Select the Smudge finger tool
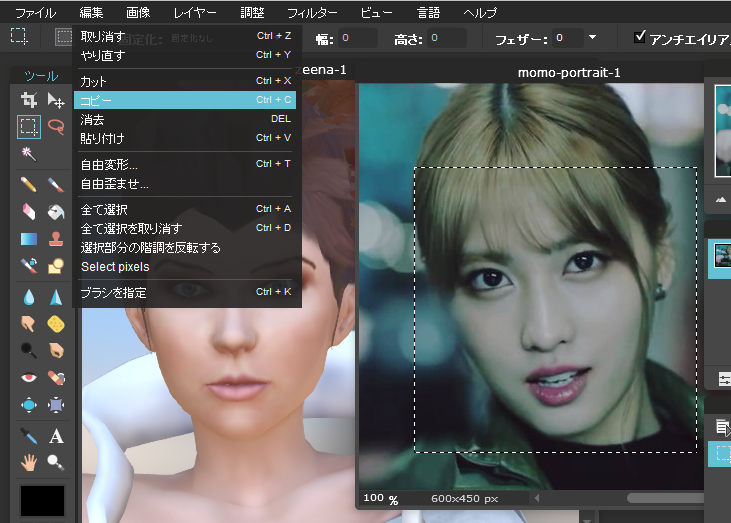The height and width of the screenshot is (523, 731). coord(29,324)
